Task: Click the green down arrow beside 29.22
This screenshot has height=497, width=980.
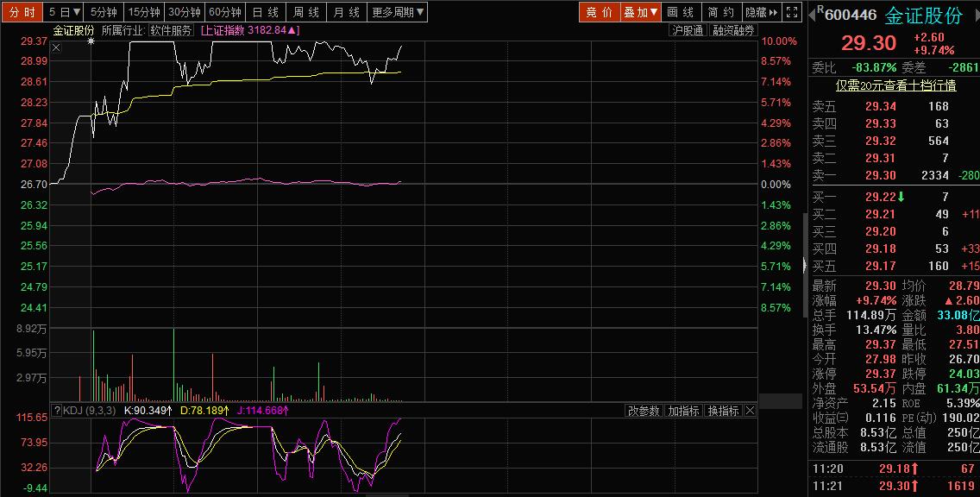Action: click(901, 197)
